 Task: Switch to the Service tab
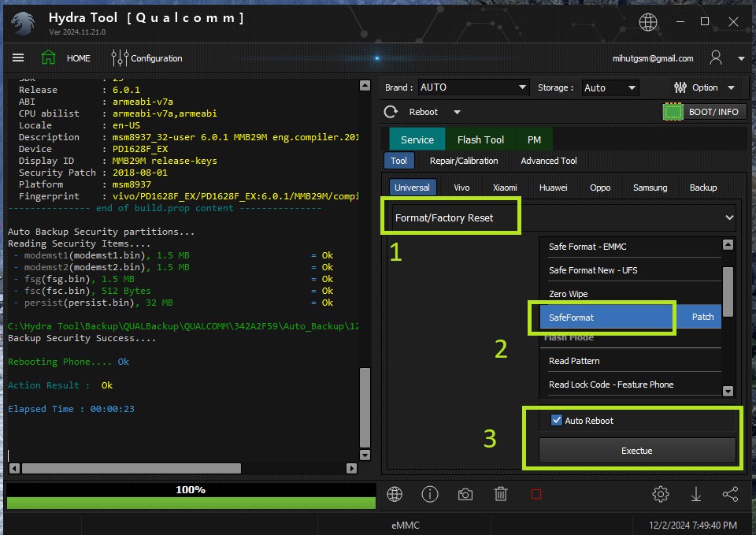tap(417, 139)
